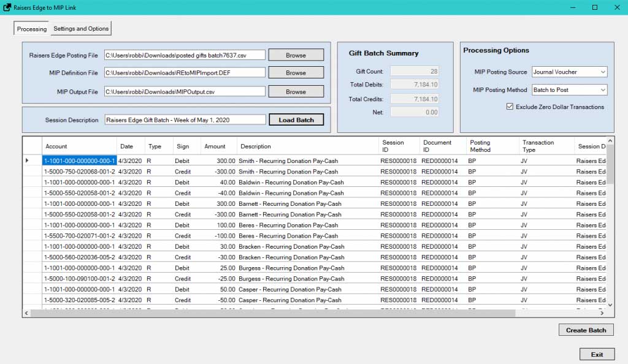Image resolution: width=628 pixels, height=364 pixels.
Task: Select account cell 1-5000-320-020085-005-2
Action: pos(79,300)
